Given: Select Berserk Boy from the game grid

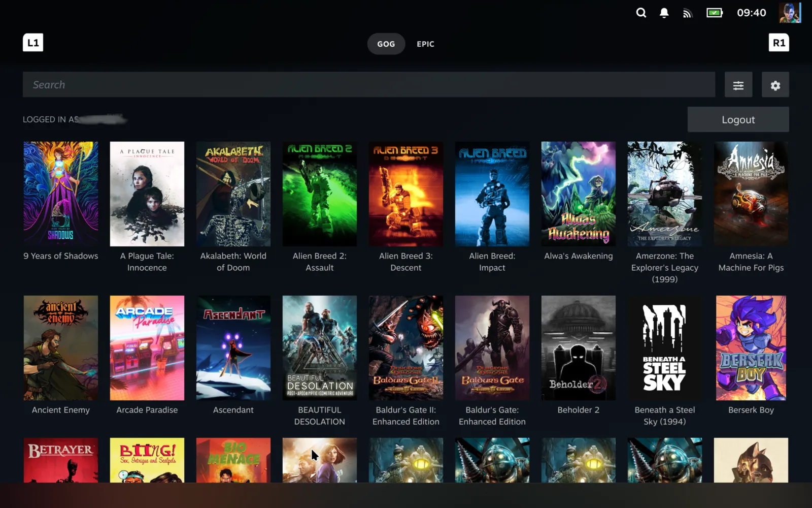Looking at the screenshot, I should pyautogui.click(x=751, y=348).
